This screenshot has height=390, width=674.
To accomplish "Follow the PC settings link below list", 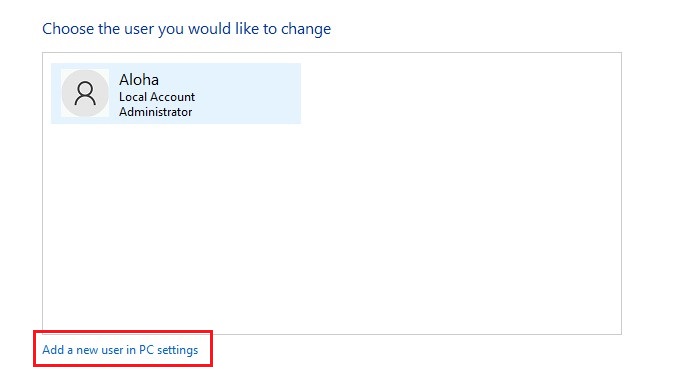I will [120, 350].
